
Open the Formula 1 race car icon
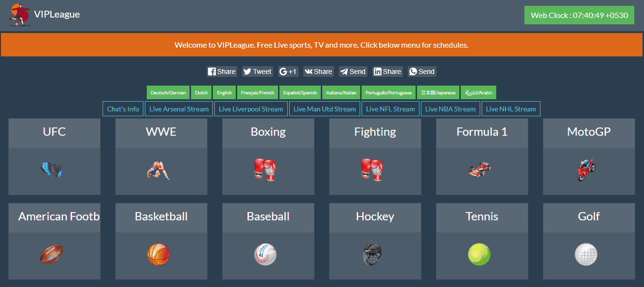coord(479,170)
